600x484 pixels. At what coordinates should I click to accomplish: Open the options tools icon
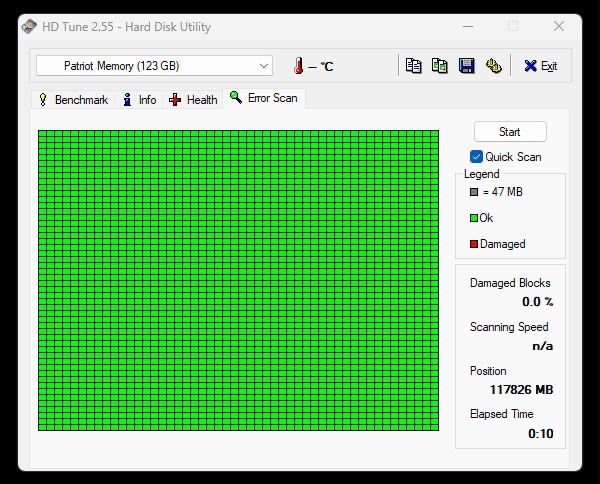(x=494, y=66)
